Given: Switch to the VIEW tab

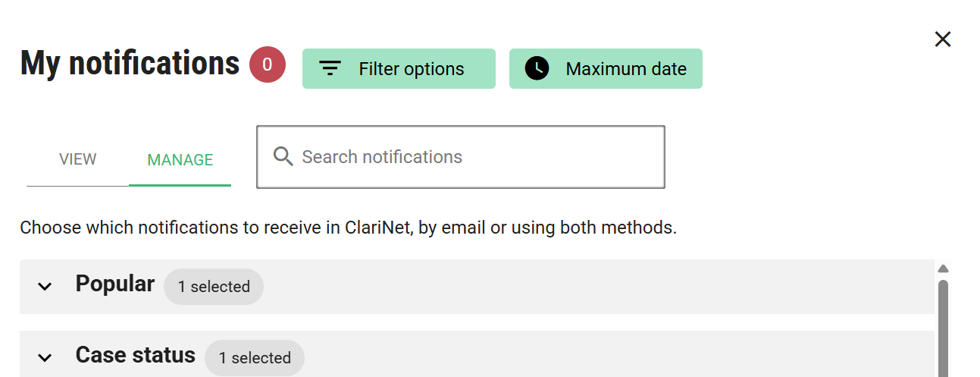Looking at the screenshot, I should pos(77,159).
